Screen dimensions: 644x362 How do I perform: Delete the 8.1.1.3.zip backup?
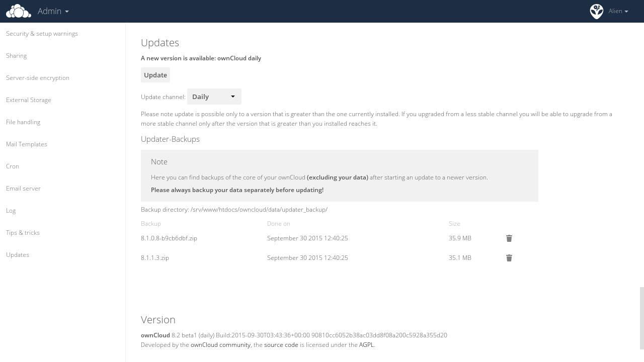tap(509, 258)
